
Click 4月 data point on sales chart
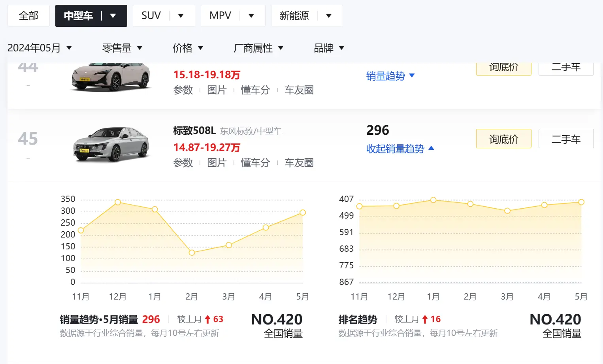click(266, 227)
